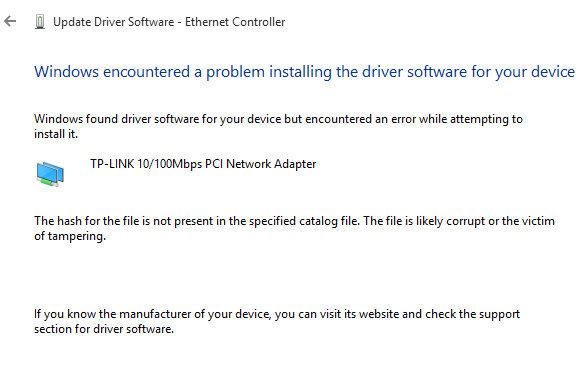586x382 pixels.
Task: Click the words 'Ethernet Controller' in the title
Action: point(235,22)
